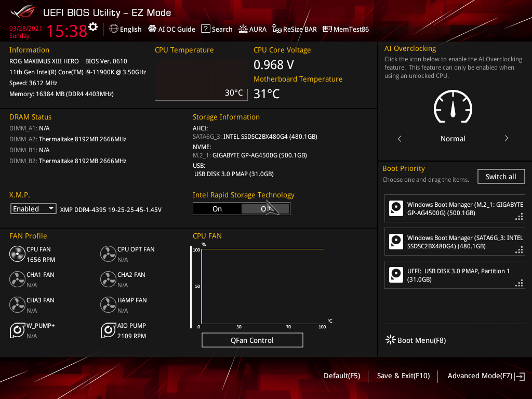Grab the drag handle on INTEL SSD boot entry
This screenshot has height=399, width=532.
click(519, 250)
